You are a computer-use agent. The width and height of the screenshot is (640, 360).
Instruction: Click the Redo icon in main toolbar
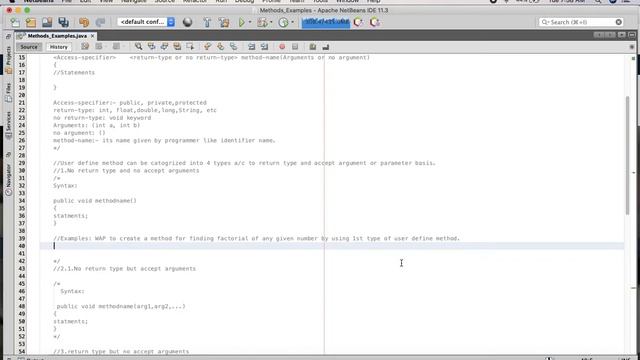pos(100,22)
